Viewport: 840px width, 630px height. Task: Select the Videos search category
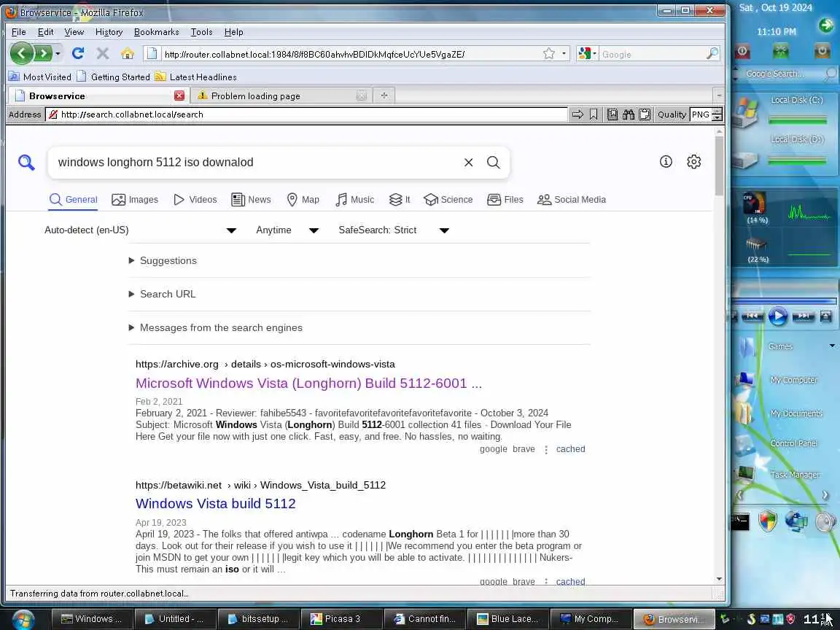pos(195,200)
